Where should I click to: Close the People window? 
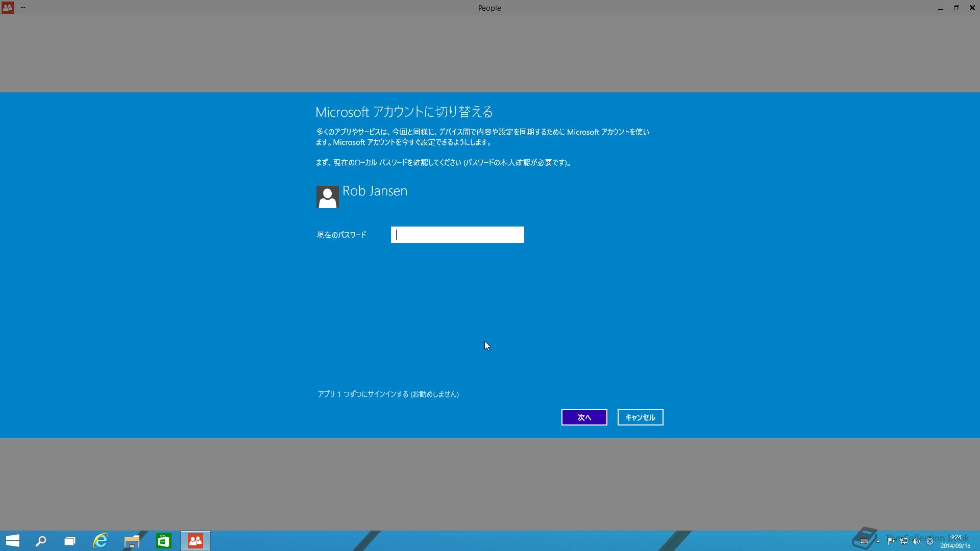click(x=972, y=8)
